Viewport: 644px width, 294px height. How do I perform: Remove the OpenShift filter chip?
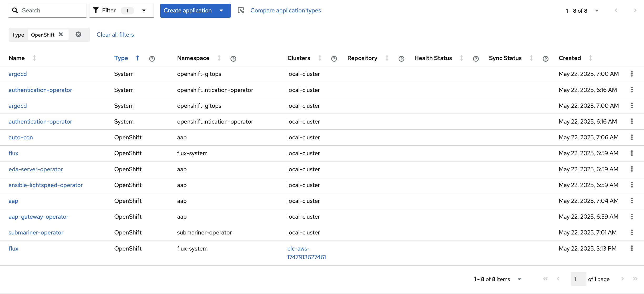tap(61, 35)
